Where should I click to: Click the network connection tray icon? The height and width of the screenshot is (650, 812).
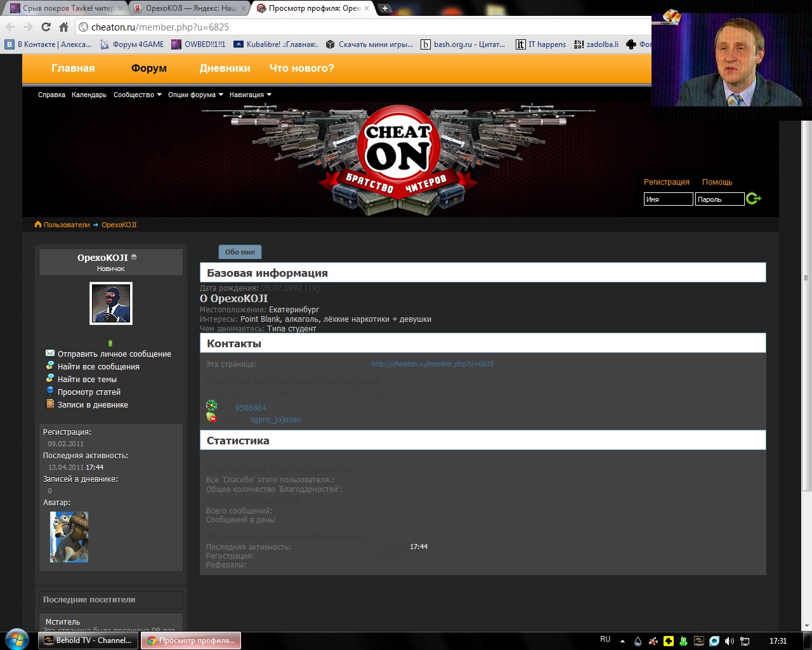(745, 641)
